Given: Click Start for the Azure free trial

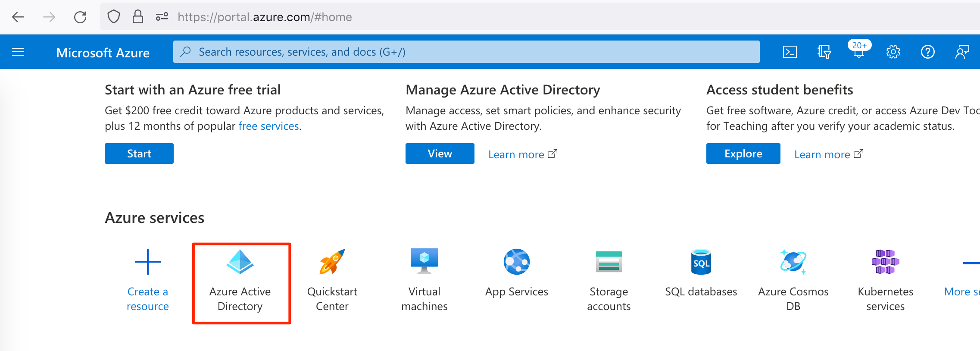Looking at the screenshot, I should [x=139, y=154].
